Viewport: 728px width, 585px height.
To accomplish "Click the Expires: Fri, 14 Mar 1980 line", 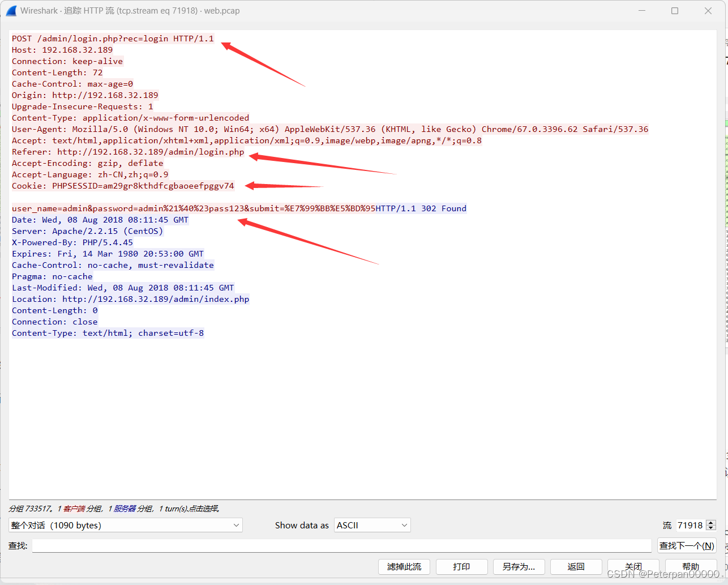I will pyautogui.click(x=108, y=254).
